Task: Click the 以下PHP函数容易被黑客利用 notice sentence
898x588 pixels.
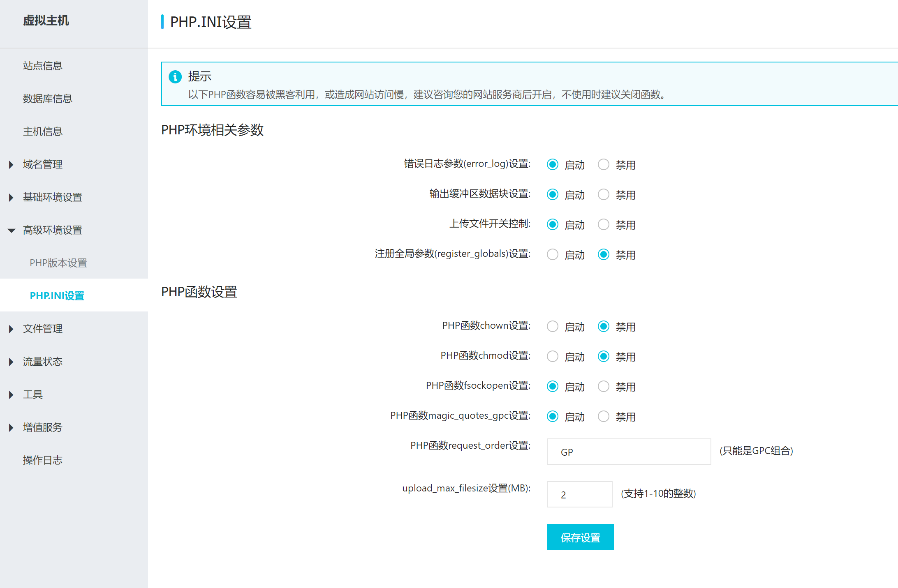Action: (x=427, y=95)
